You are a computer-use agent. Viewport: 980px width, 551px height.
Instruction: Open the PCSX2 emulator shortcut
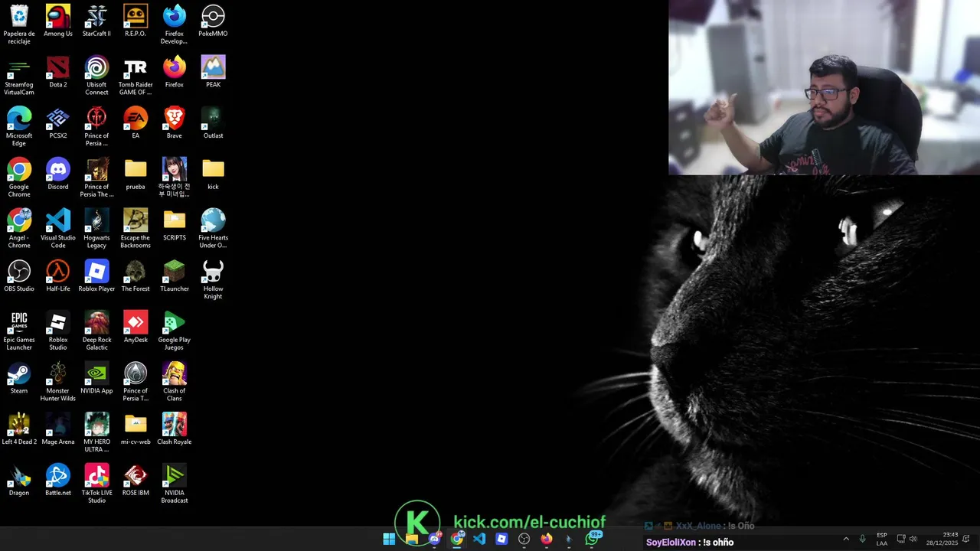[58, 123]
